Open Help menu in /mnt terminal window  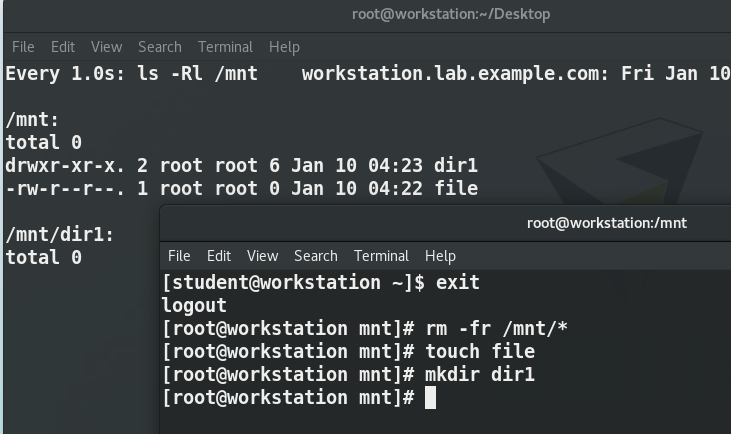click(440, 255)
